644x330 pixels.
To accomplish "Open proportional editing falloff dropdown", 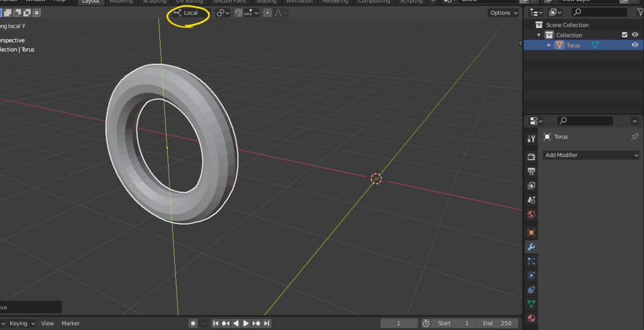I will [281, 13].
